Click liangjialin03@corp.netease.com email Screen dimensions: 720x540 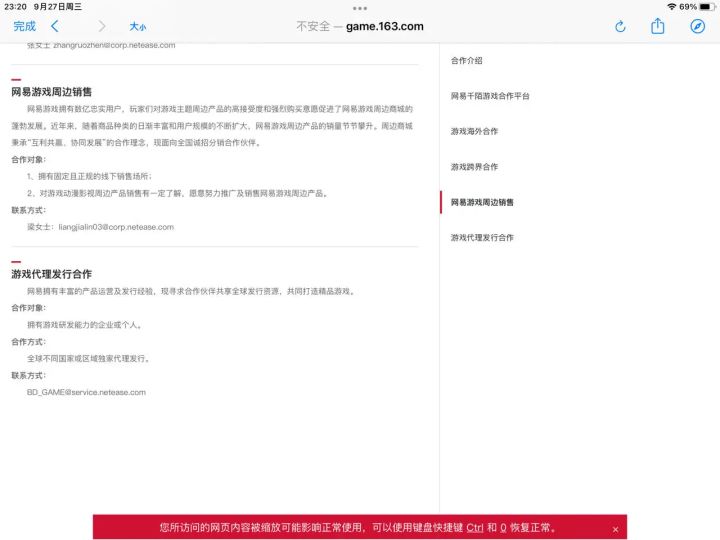click(x=116, y=227)
